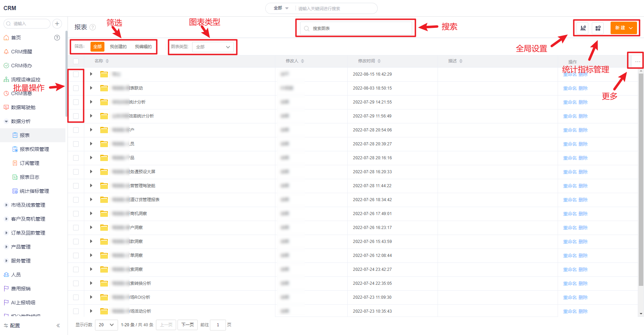644x335 pixels.
Task: Expand the 场ROI分析 folder row
Action: [91, 297]
